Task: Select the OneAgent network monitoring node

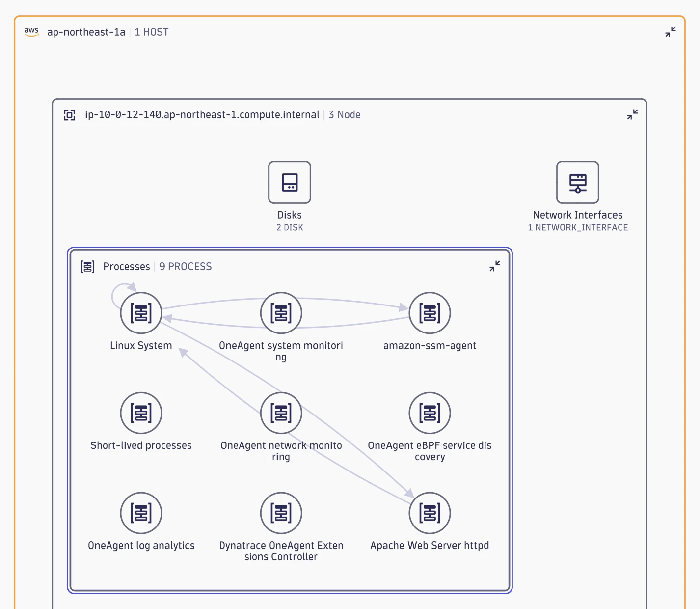Action: [x=281, y=413]
